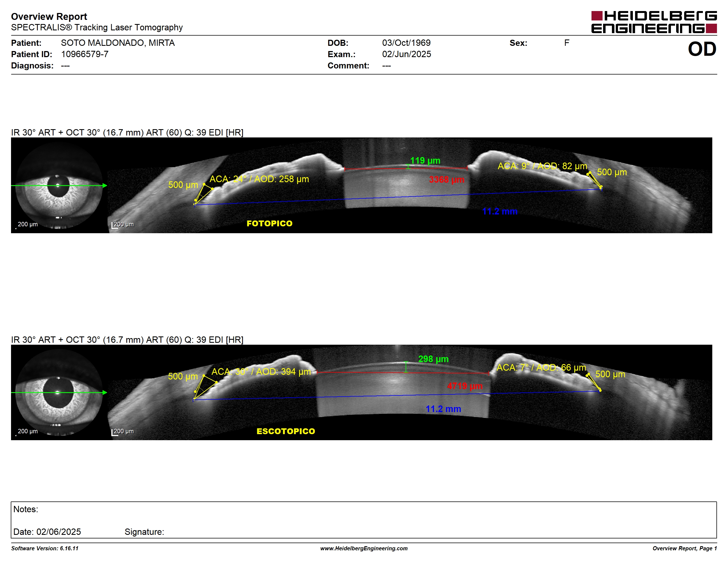Click the ACA: 24° / AOD: 258 µm annotation
This screenshot has width=728, height=563.
(259, 179)
